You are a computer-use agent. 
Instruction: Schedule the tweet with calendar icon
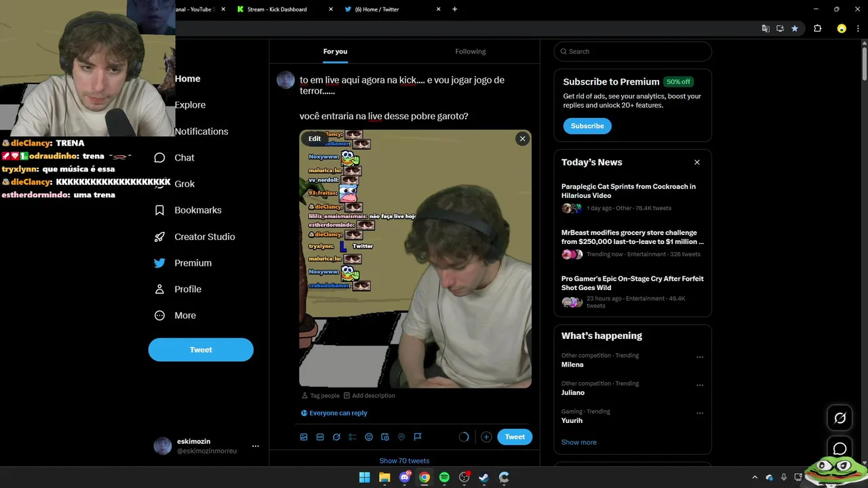385,437
